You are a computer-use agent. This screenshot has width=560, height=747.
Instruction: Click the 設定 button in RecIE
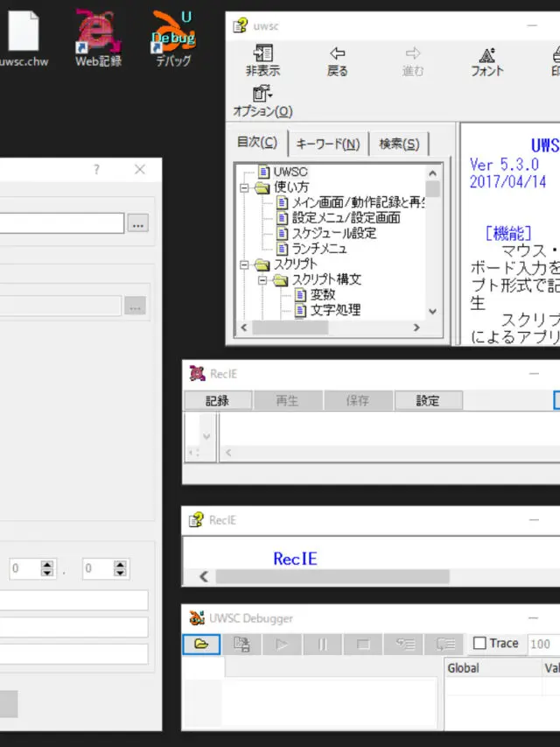tap(428, 400)
